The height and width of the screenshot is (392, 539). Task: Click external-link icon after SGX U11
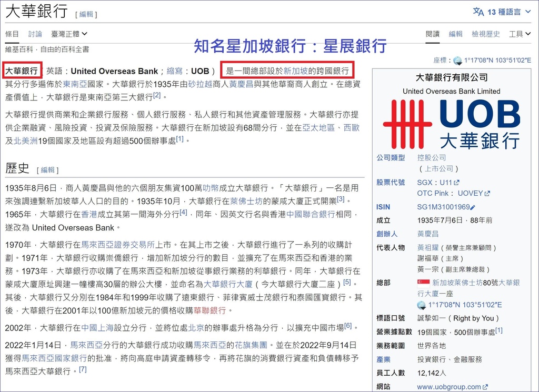coord(456,183)
